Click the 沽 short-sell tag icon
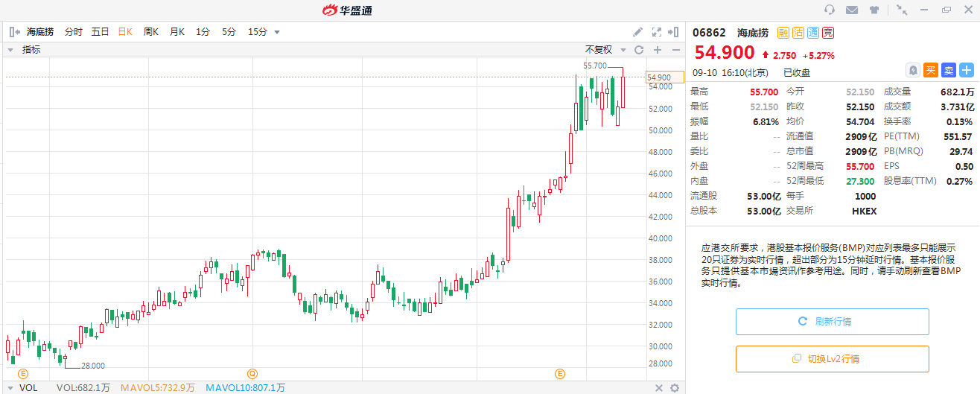The height and width of the screenshot is (394, 980). coord(798,33)
